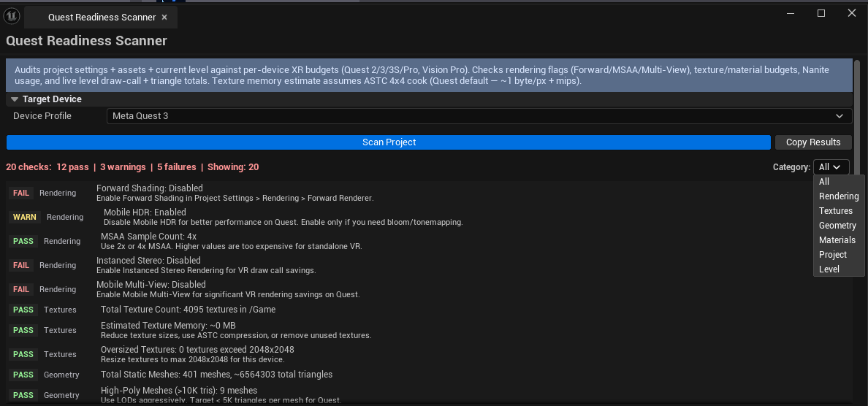Select 'Total Static Meshes: 401 meshes' text
Viewport: 868px width, 406px height.
166,375
